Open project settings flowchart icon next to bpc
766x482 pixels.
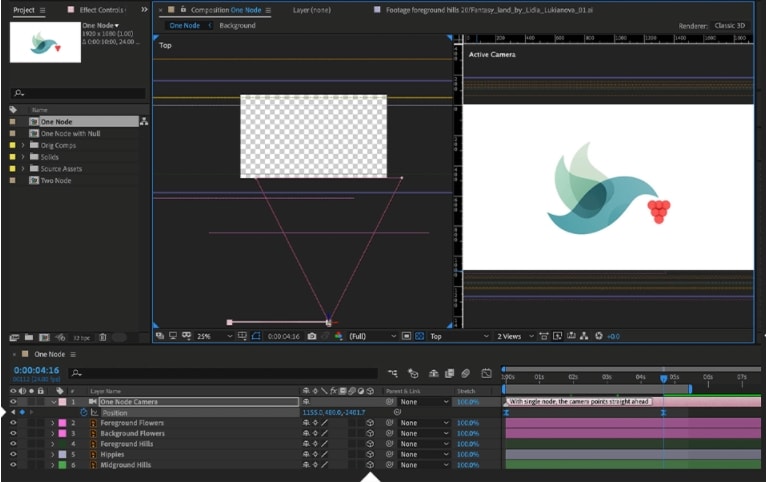(x=60, y=337)
